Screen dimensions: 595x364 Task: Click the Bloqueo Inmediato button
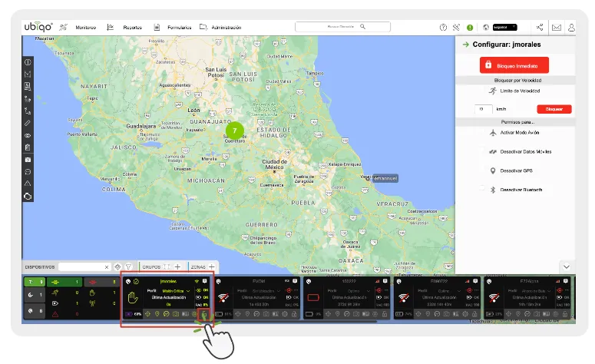pyautogui.click(x=514, y=65)
